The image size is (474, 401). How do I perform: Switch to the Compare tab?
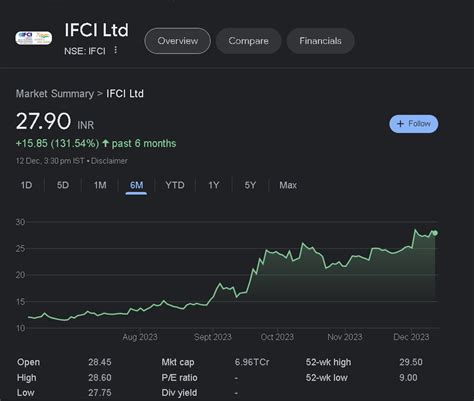coord(248,41)
